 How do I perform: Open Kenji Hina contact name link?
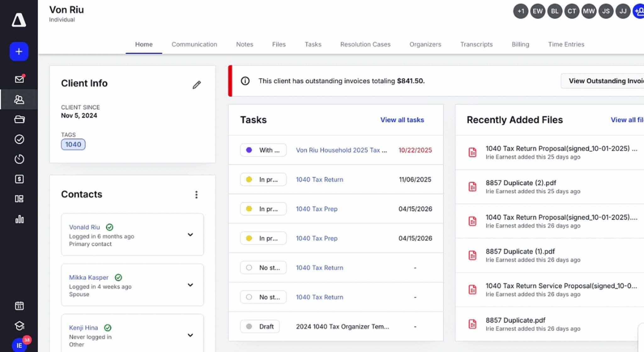coord(83,328)
